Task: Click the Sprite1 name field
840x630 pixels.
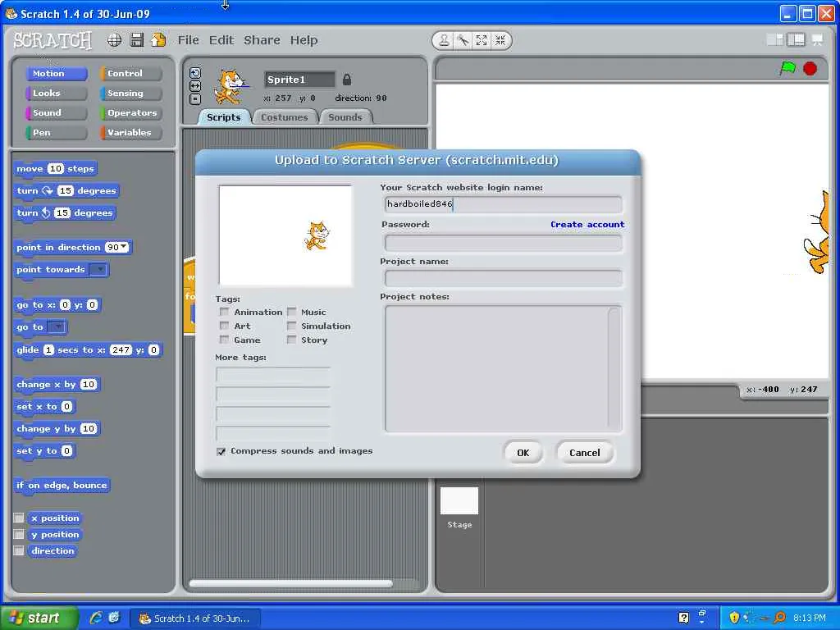Action: click(x=299, y=80)
